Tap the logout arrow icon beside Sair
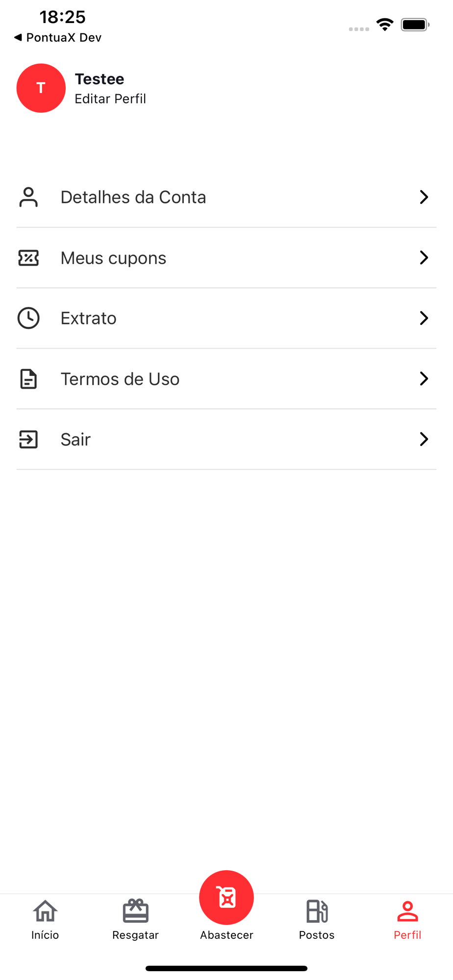 (x=28, y=440)
